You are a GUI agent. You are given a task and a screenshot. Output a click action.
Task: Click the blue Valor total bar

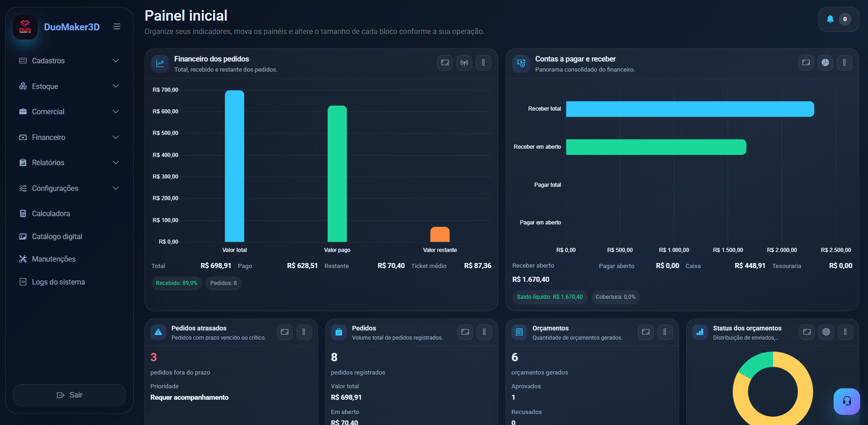tap(234, 166)
